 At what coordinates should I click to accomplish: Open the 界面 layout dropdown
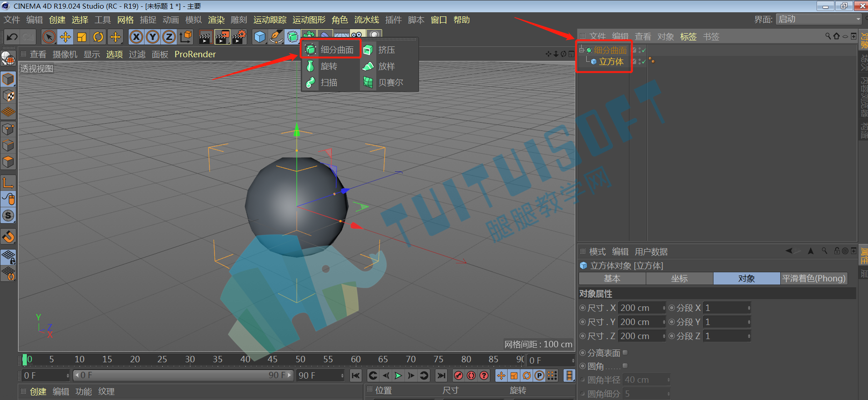click(x=819, y=20)
